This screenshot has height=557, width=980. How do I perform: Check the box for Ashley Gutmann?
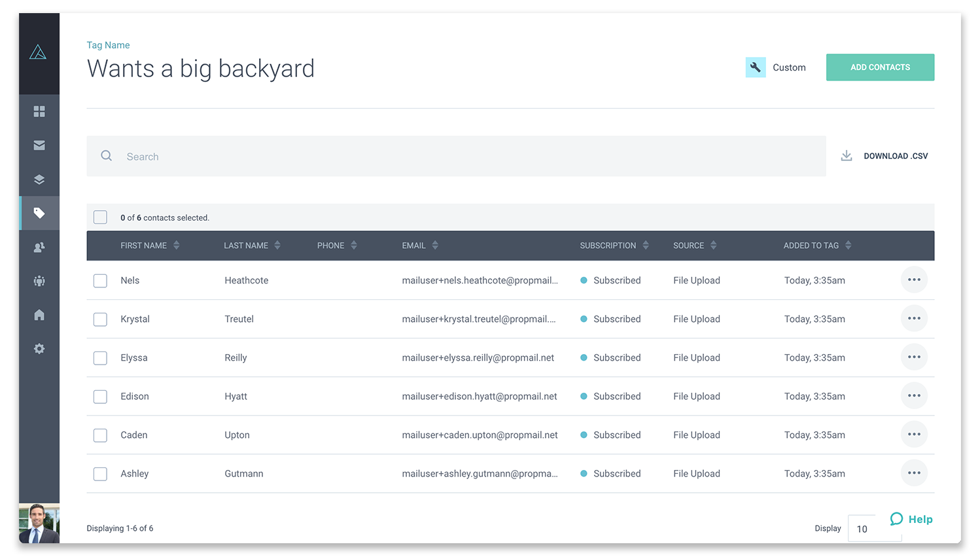coord(100,474)
